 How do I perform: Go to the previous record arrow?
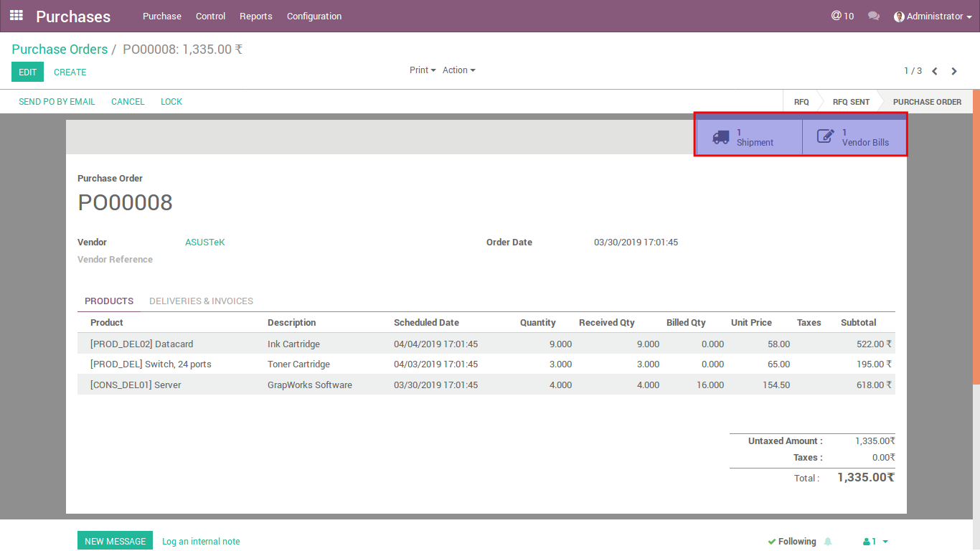pyautogui.click(x=935, y=71)
